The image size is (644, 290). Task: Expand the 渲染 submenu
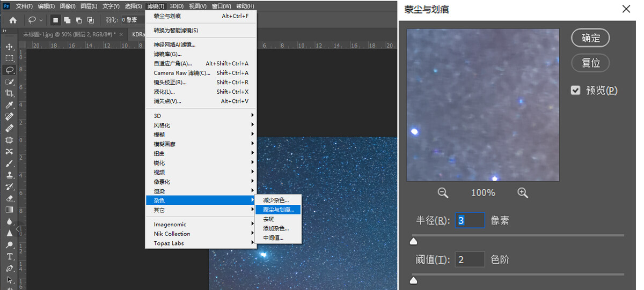(201, 191)
